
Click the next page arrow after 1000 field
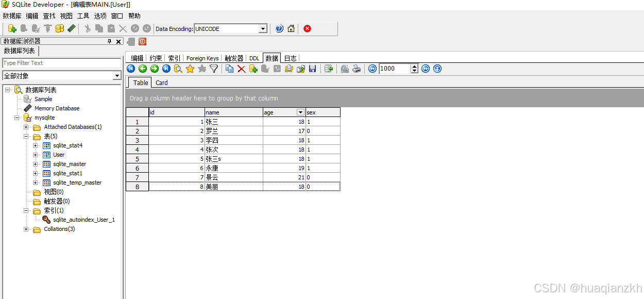426,69
